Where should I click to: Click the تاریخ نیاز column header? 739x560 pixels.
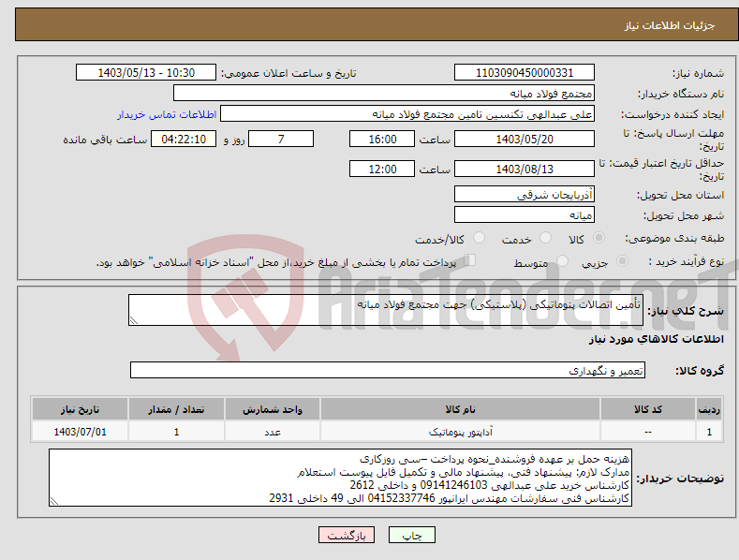81,409
